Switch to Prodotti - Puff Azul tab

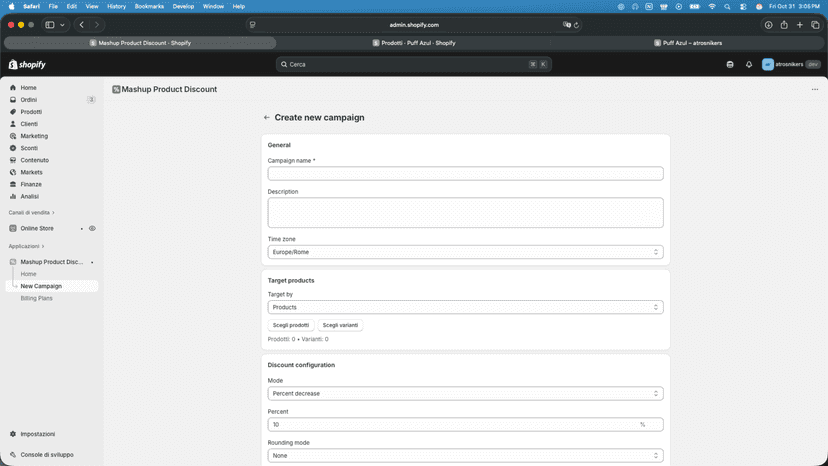click(414, 43)
